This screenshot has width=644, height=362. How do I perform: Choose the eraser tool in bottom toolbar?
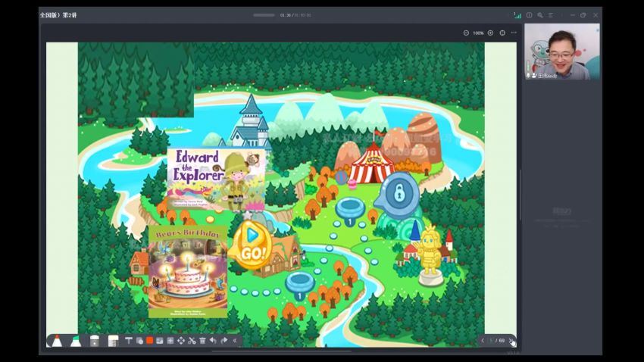[x=95, y=341]
